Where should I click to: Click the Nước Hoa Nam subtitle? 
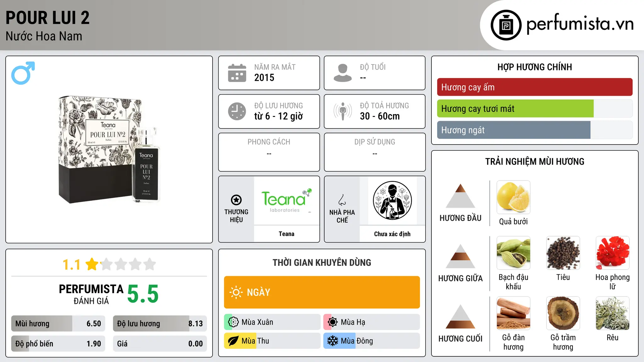pyautogui.click(x=44, y=36)
